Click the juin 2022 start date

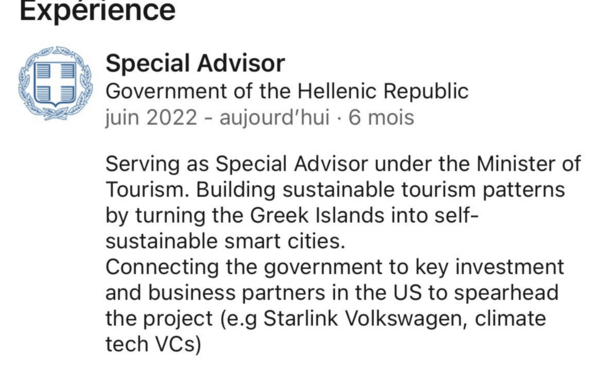pos(151,117)
